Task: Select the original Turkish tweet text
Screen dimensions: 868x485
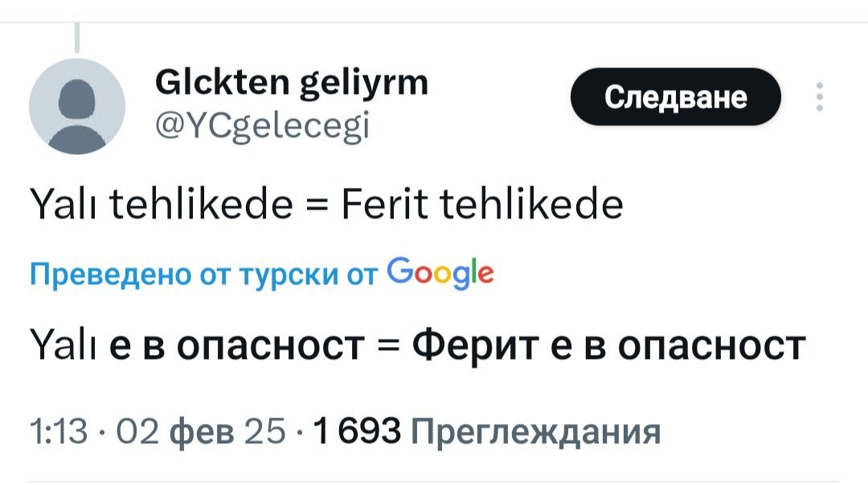Action: 325,206
